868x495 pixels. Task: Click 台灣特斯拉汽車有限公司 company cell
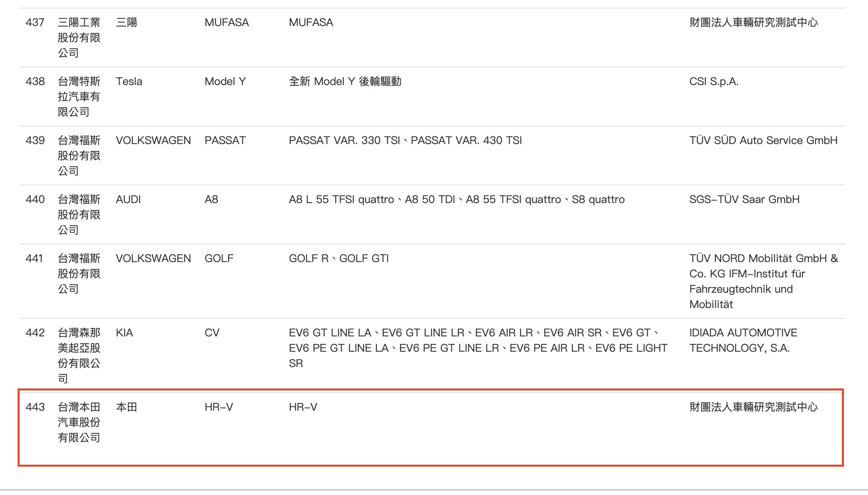[x=79, y=97]
